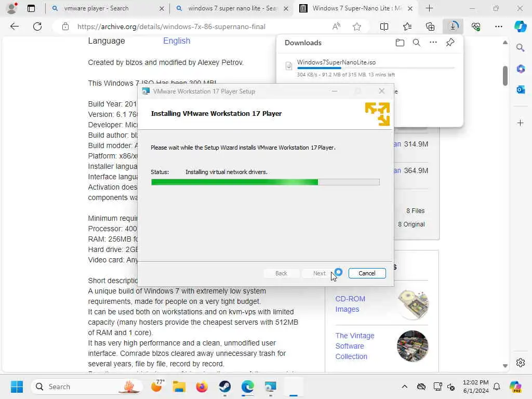Image resolution: width=532 pixels, height=399 pixels.
Task: Toggle the Downloads toolbar icon
Action: click(453, 26)
